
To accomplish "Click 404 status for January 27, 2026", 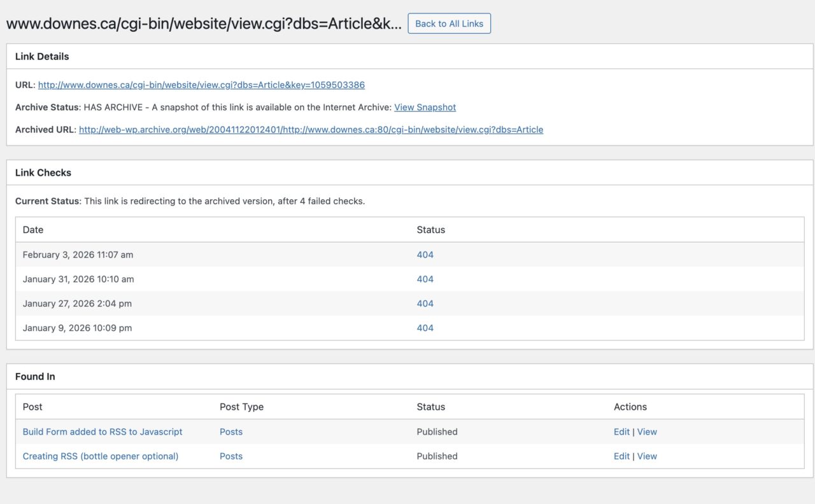I will pyautogui.click(x=425, y=304).
